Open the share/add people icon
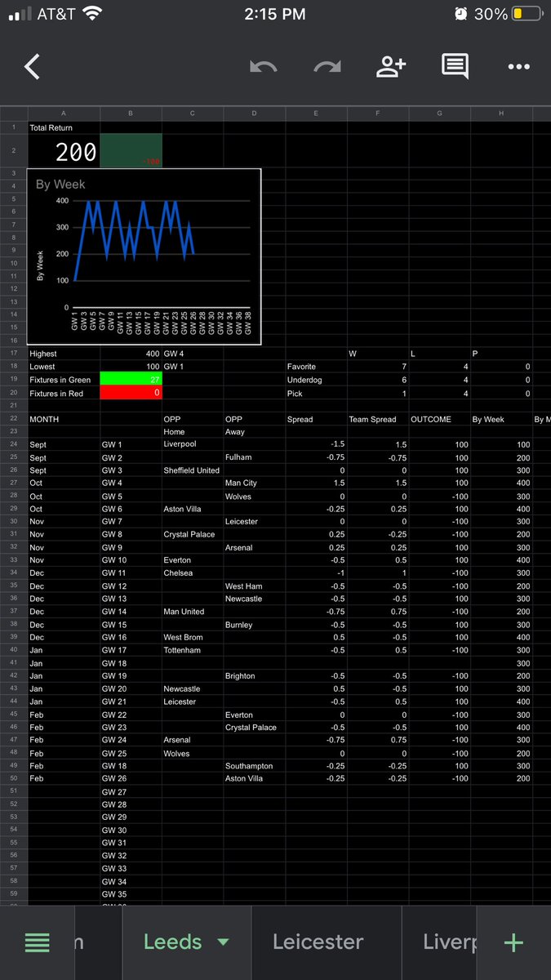The height and width of the screenshot is (980, 551). (391, 66)
